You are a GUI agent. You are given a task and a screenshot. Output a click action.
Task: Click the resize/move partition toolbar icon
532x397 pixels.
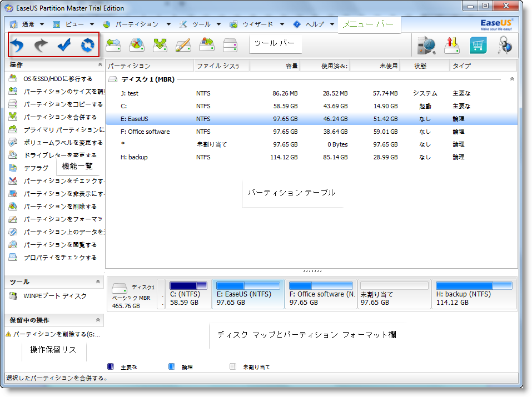pos(114,46)
